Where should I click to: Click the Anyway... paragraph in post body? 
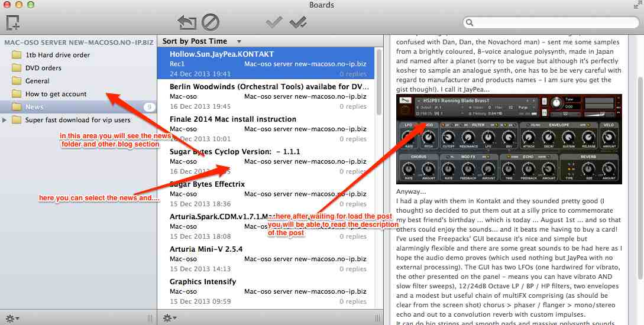click(411, 191)
